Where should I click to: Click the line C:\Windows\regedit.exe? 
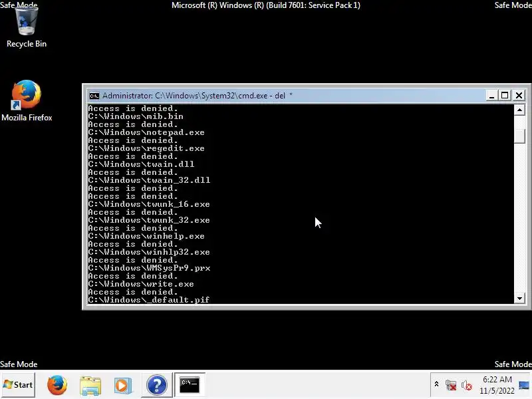click(146, 148)
